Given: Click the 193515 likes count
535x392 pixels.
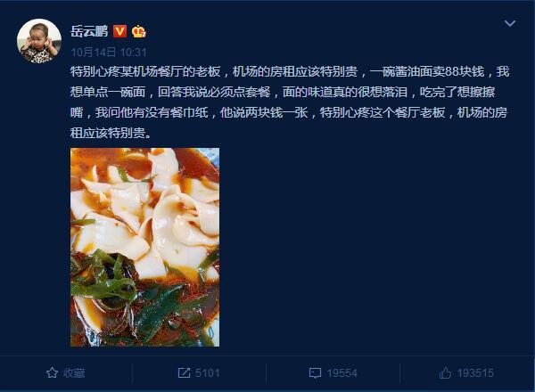Looking at the screenshot, I should click(x=475, y=373).
